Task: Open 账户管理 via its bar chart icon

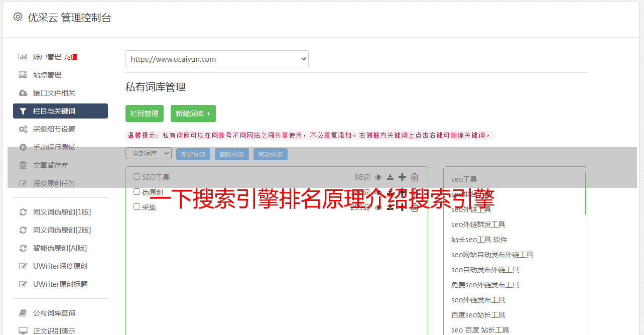Action: [23, 57]
